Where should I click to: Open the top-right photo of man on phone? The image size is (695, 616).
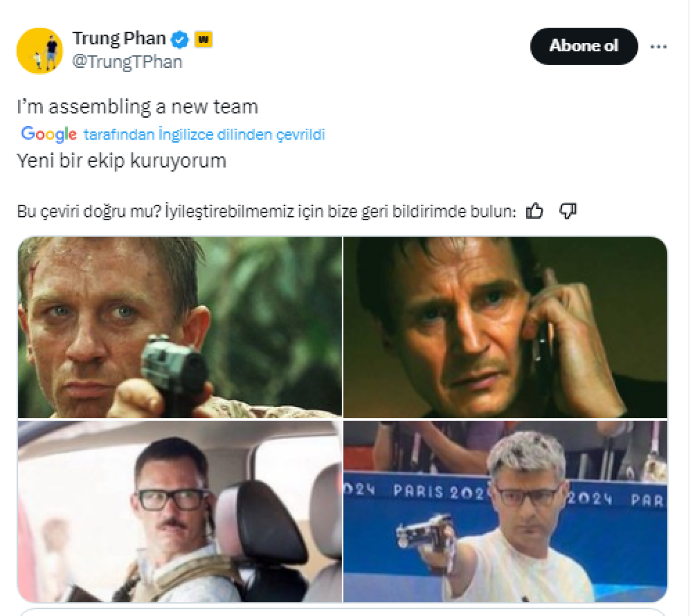[505, 327]
